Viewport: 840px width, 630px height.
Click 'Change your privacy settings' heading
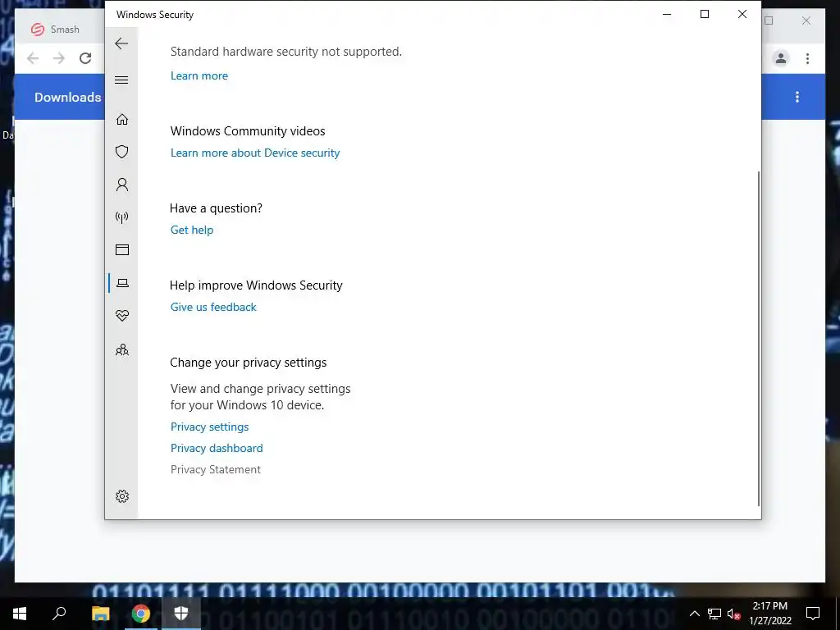pos(248,363)
